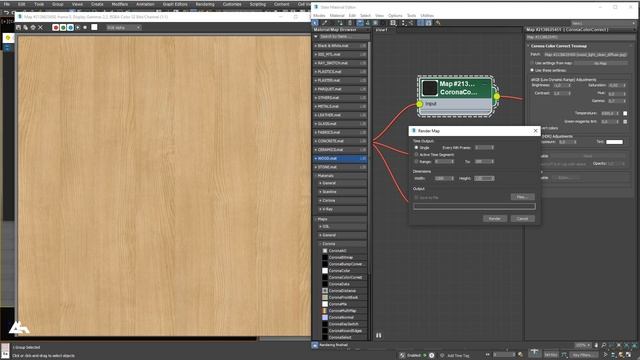Toggle the green channel in frame buffer

click(x=63, y=27)
